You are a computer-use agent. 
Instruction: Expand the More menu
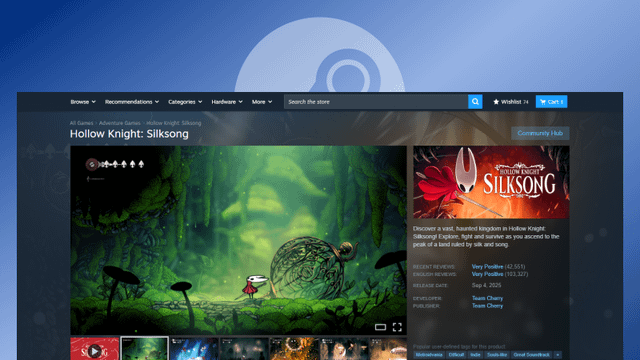(x=262, y=102)
